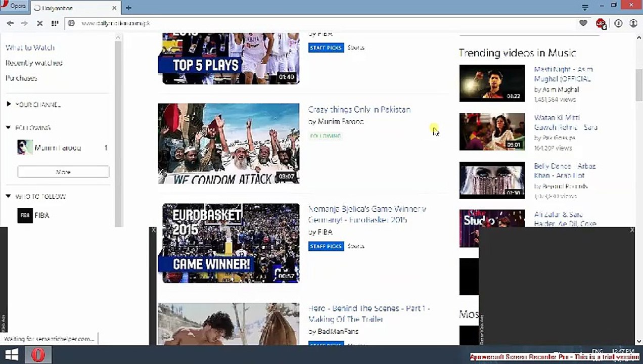Click the Opera icon in the taskbar

[x=38, y=355]
